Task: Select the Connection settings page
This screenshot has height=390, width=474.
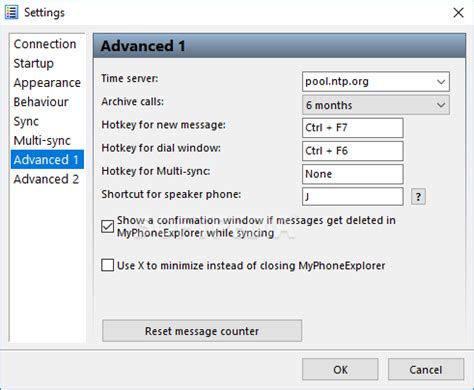Action: point(47,44)
